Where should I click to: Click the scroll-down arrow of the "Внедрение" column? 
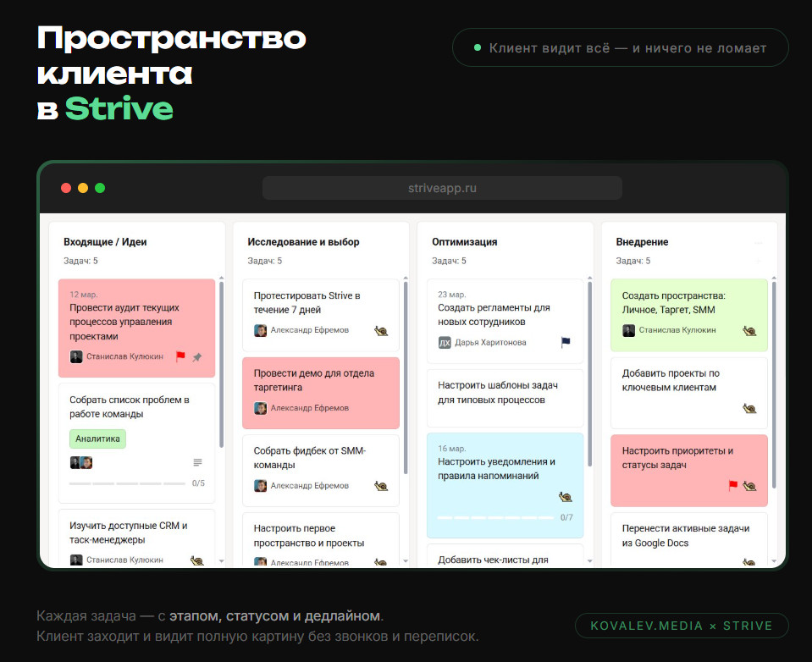774,561
